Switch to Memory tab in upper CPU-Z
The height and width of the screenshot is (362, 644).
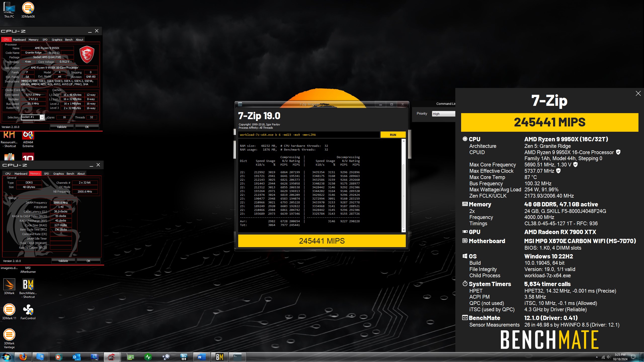[33, 40]
